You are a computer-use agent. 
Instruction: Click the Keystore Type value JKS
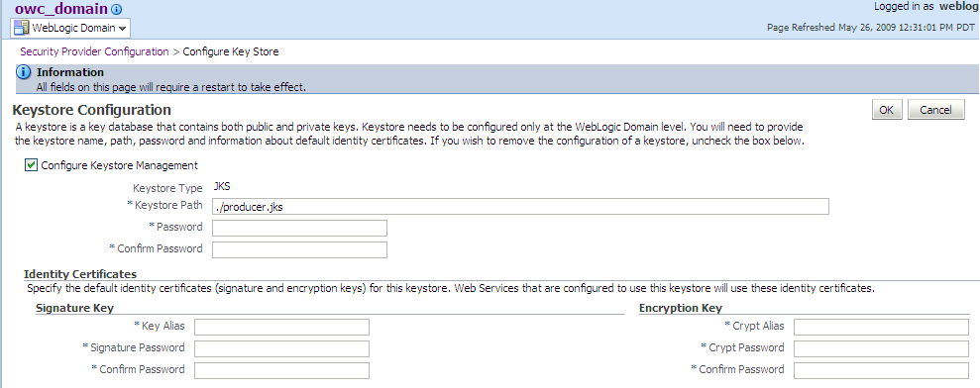pos(222,185)
